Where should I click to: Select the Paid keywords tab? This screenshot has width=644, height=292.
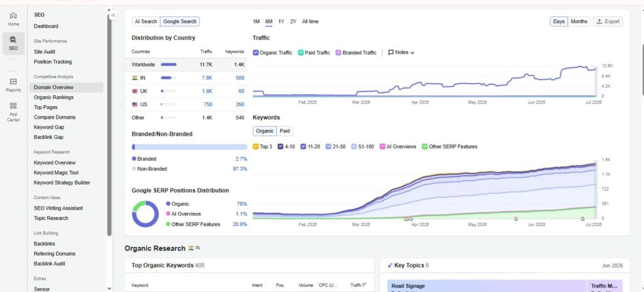coord(285,131)
